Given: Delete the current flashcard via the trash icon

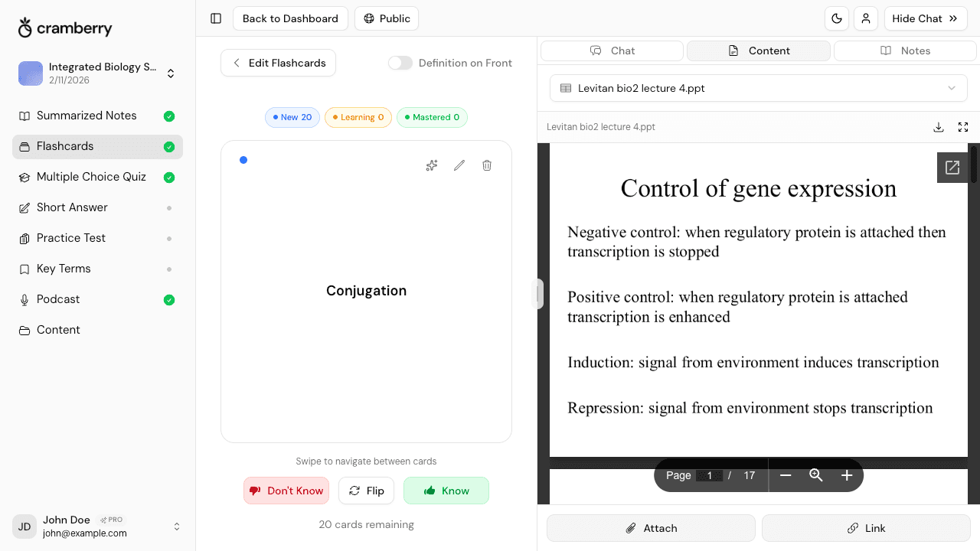Looking at the screenshot, I should pos(487,165).
